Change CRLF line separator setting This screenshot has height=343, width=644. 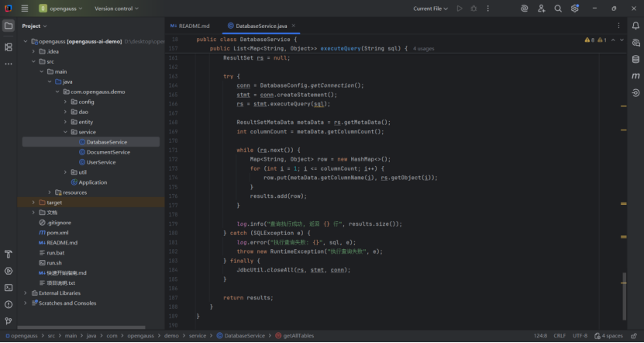(x=560, y=336)
